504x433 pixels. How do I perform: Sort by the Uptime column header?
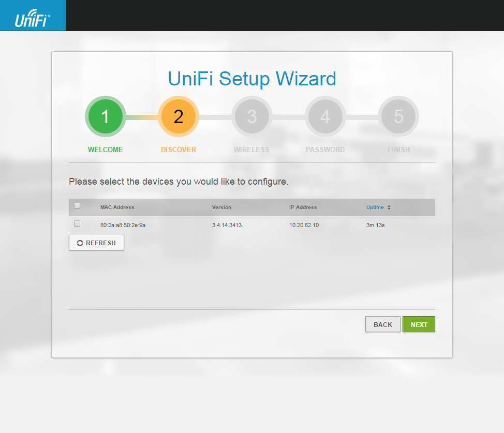coord(375,207)
